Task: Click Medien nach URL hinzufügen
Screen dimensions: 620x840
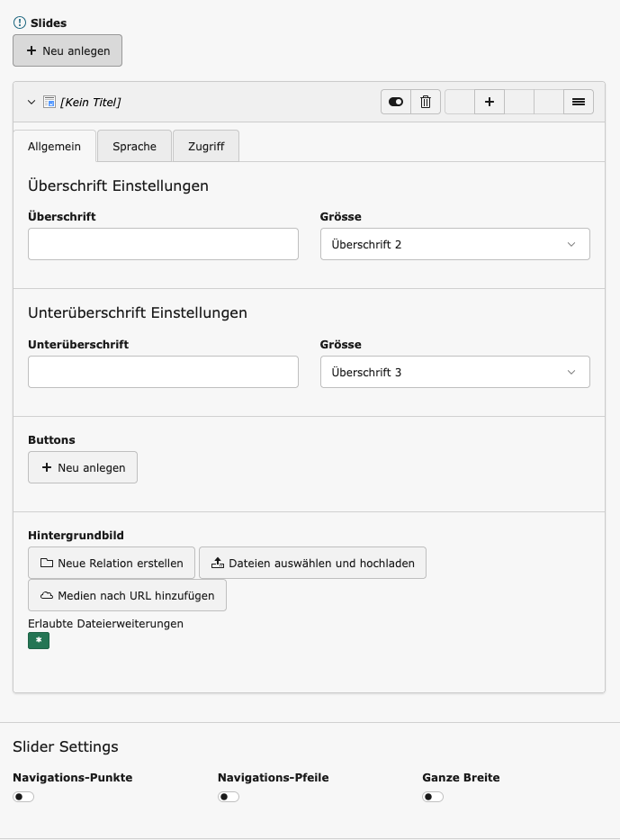Action: [127, 595]
